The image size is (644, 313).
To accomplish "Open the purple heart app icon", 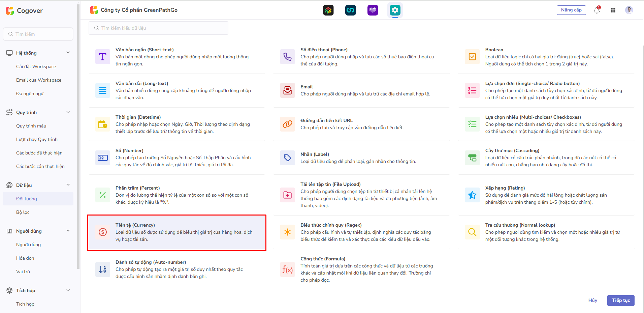I will pos(373,10).
